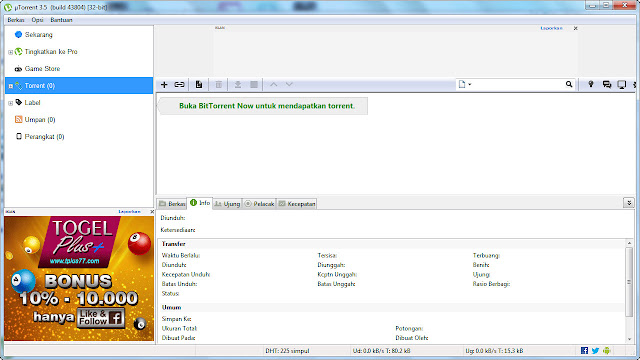
Task: Click the chat bubbles icon in toolbar
Action: tap(607, 84)
